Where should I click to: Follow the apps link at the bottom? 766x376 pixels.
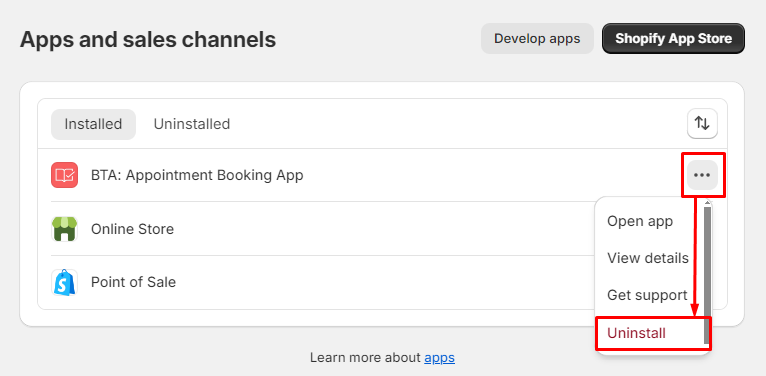[x=439, y=357]
